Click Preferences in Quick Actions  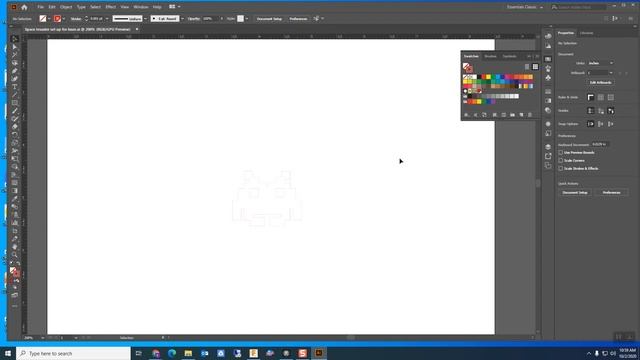click(x=611, y=192)
